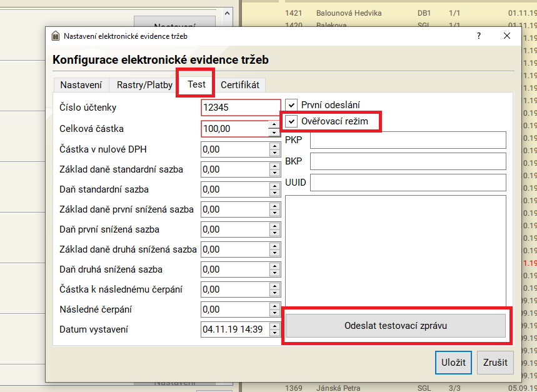Increase Daň standardní sazba with spinner

[x=274, y=186]
